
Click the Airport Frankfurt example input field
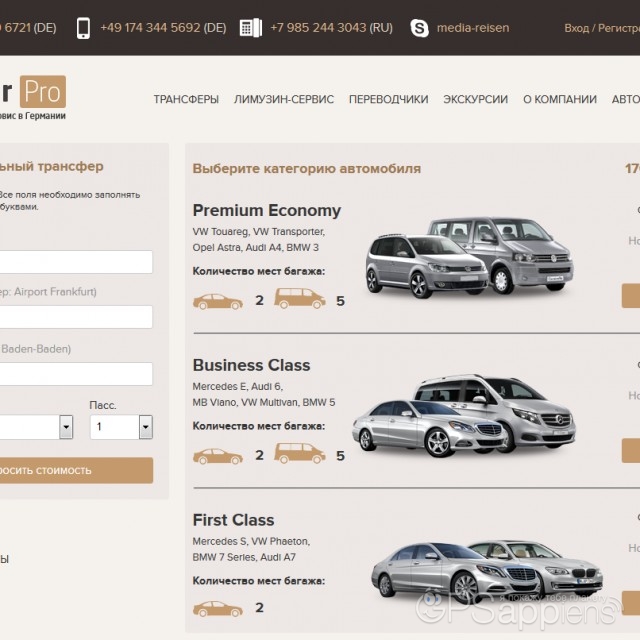tap(76, 317)
